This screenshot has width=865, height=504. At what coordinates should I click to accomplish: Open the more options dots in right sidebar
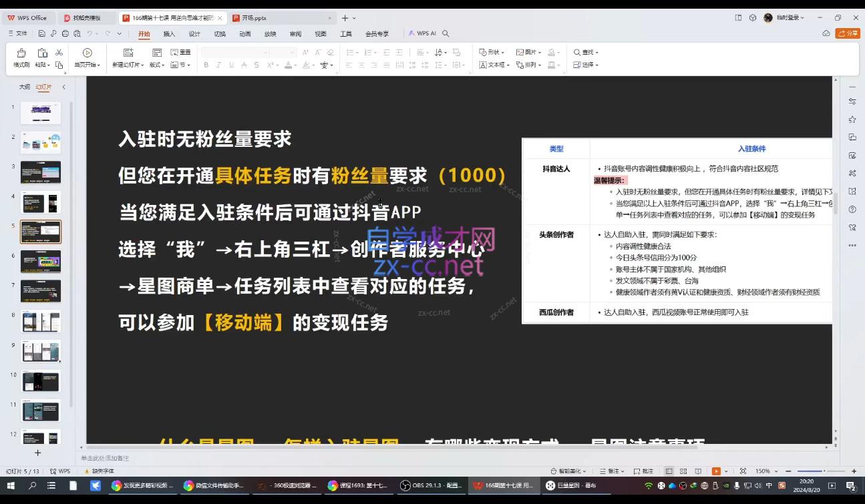point(852,245)
